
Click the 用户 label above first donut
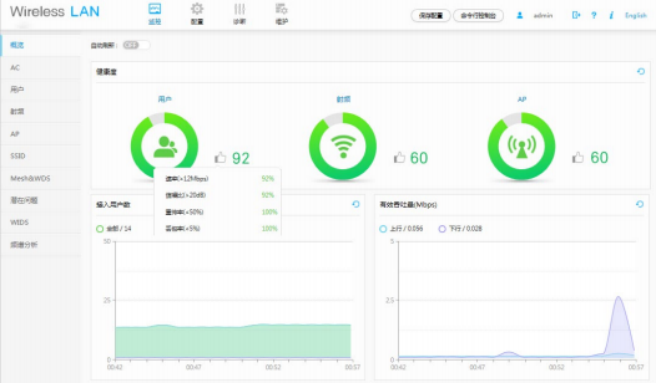(165, 99)
